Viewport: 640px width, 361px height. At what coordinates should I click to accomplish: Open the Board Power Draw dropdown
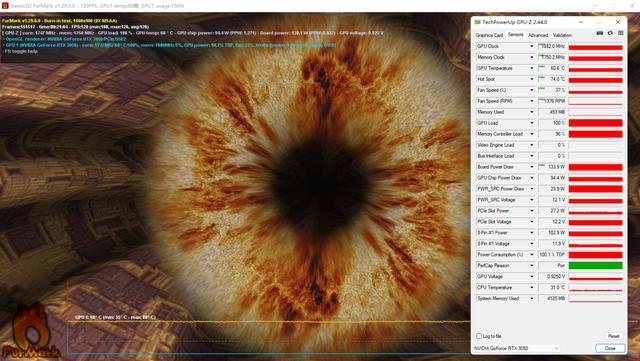point(531,167)
